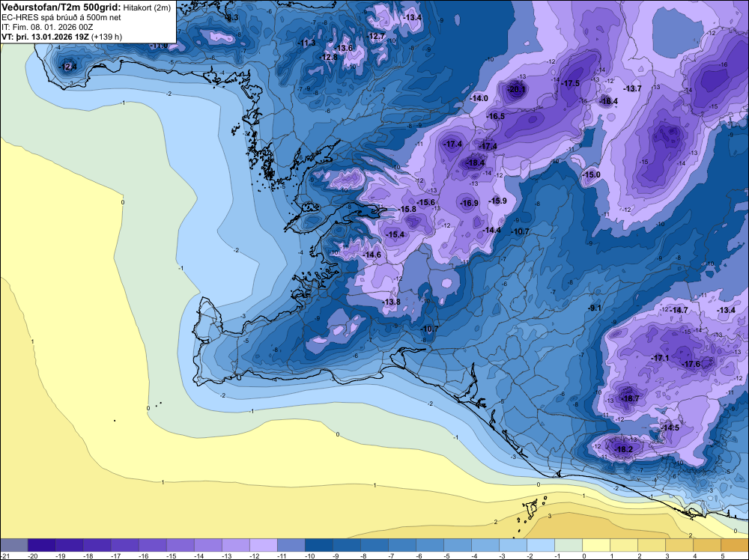Click the -16.5 temperature reading
Viewport: 749px width, 560px height.
click(495, 117)
